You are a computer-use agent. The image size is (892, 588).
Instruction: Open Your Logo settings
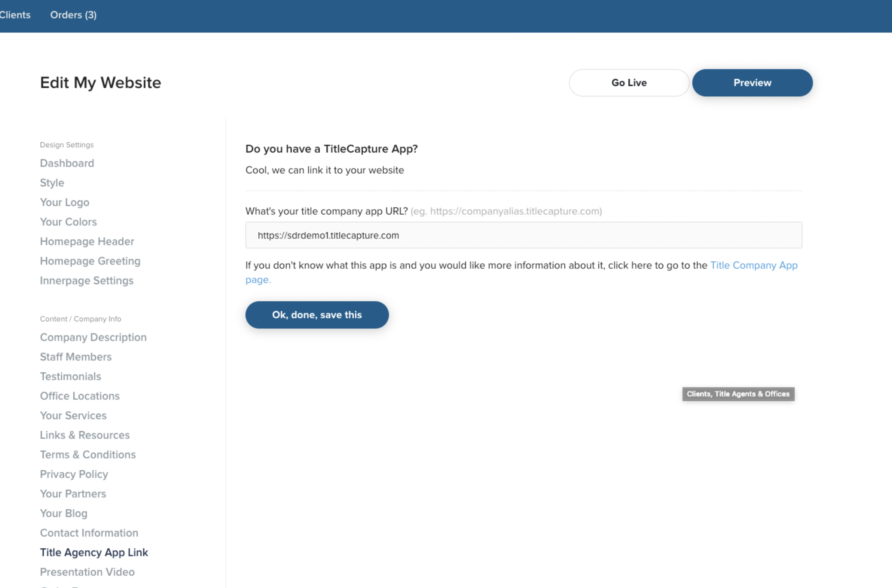[65, 202]
